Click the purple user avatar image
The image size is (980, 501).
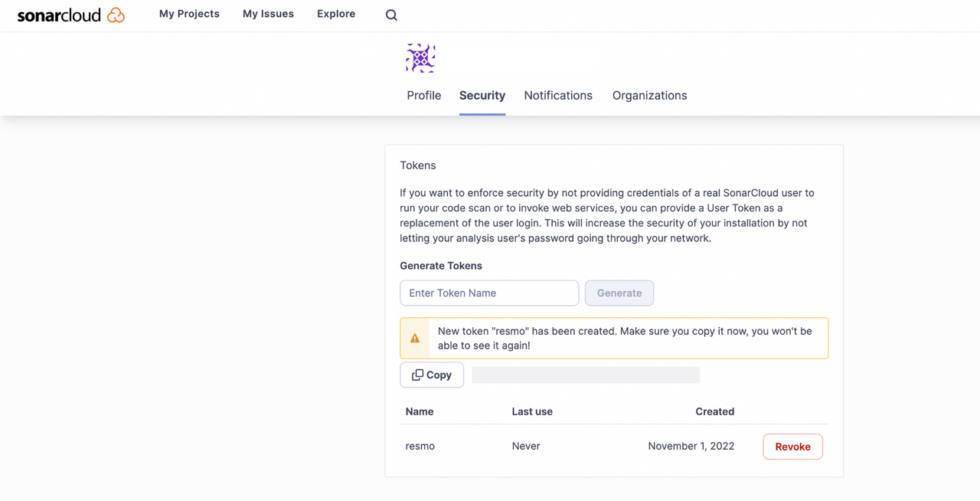[420, 58]
